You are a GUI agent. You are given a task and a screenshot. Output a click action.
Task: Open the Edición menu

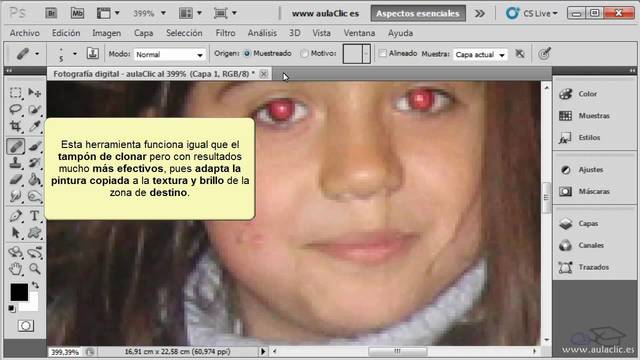tap(66, 33)
